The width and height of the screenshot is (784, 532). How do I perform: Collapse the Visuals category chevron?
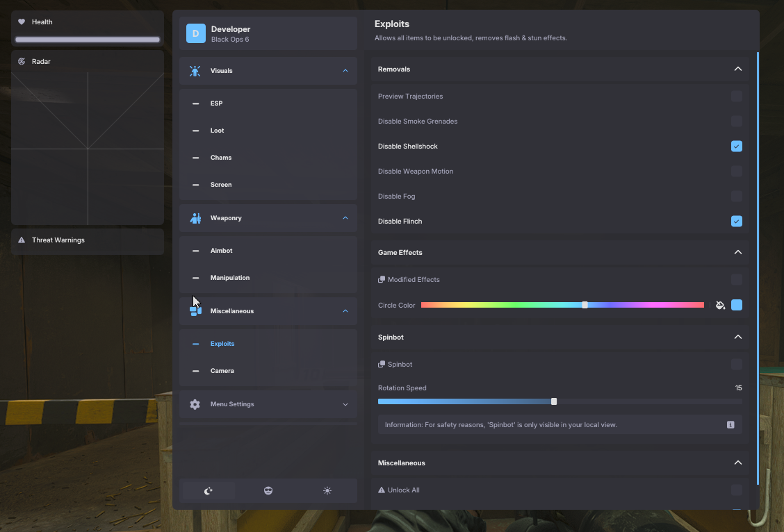click(x=345, y=71)
